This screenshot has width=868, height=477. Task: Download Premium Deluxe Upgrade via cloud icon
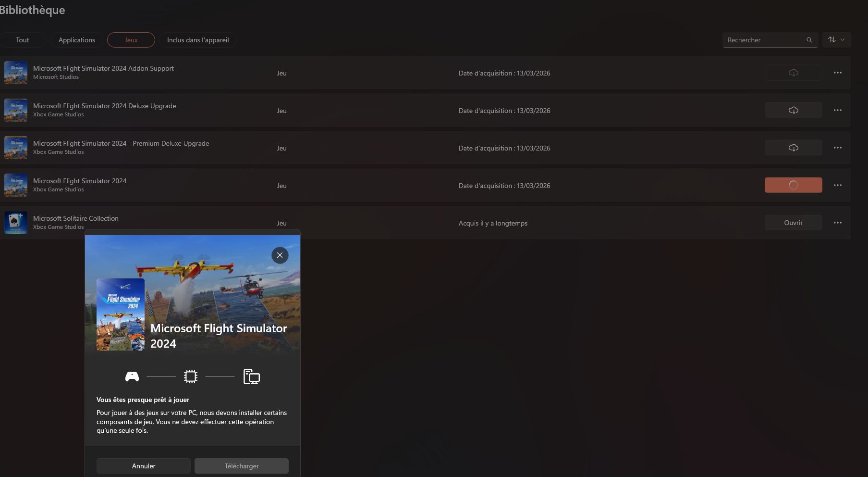click(793, 148)
